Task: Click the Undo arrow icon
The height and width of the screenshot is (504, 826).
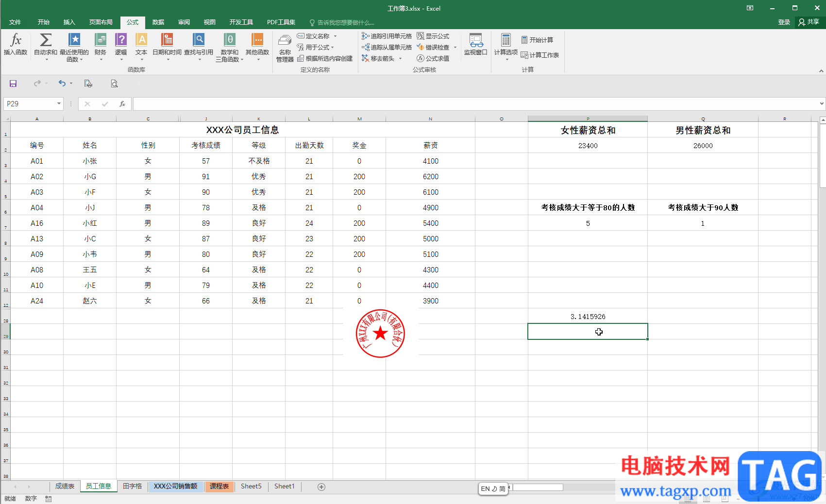Action: [62, 84]
